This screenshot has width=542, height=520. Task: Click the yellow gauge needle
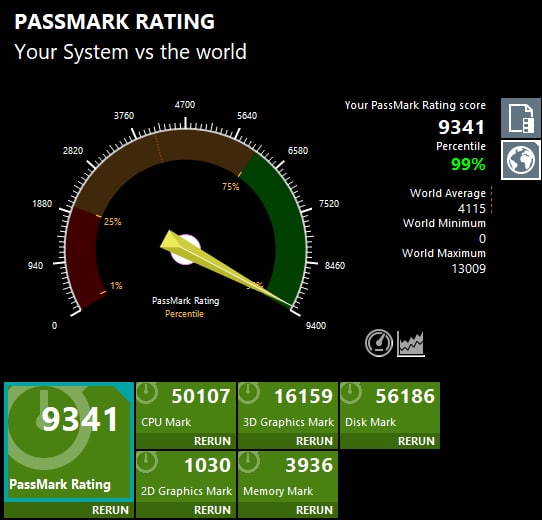point(221,267)
